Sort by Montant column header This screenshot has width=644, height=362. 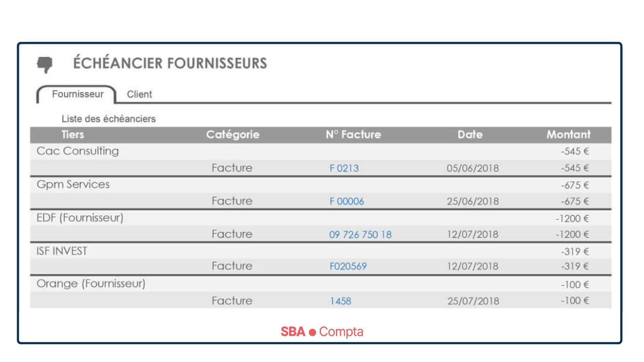(569, 135)
